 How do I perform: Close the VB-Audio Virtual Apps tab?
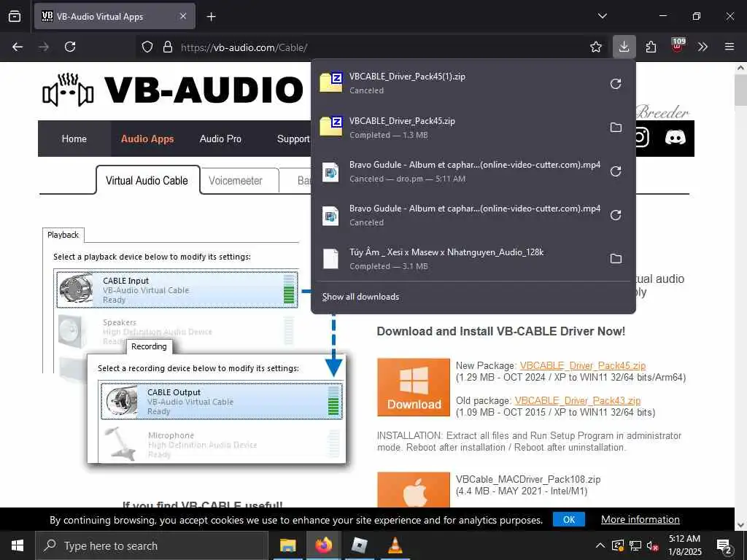183,16
